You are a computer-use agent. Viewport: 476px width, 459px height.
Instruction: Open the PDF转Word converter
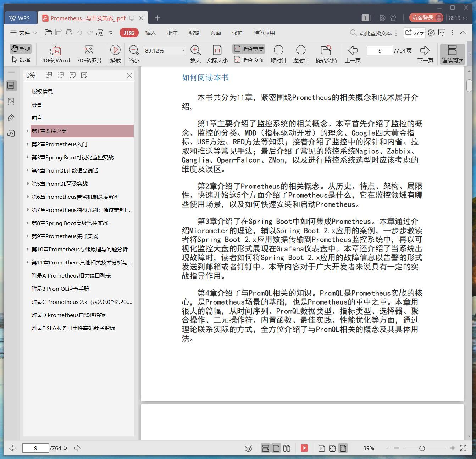(55, 54)
